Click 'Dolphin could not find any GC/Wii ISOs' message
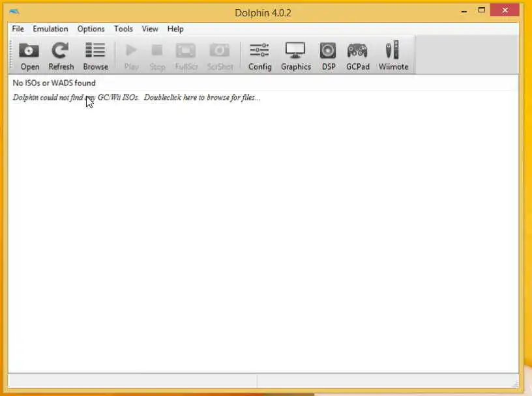This screenshot has height=396, width=532. [76, 98]
